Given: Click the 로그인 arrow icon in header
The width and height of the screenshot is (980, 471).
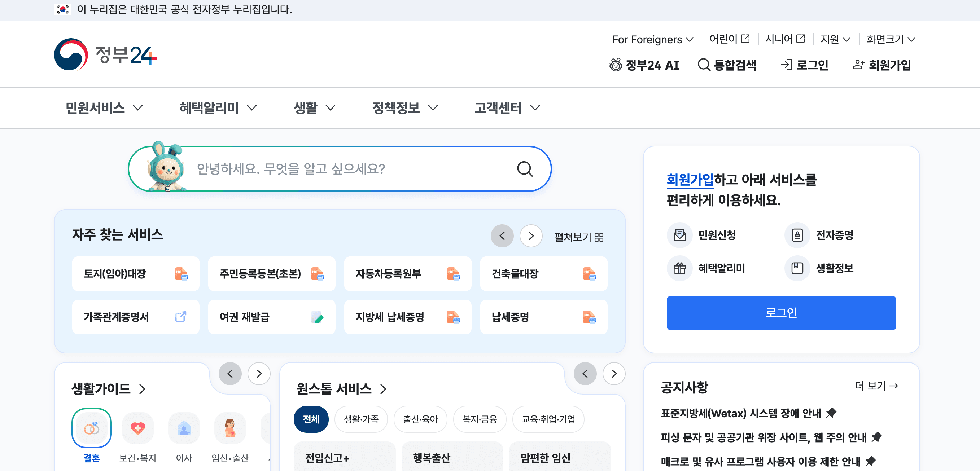Looking at the screenshot, I should (786, 65).
